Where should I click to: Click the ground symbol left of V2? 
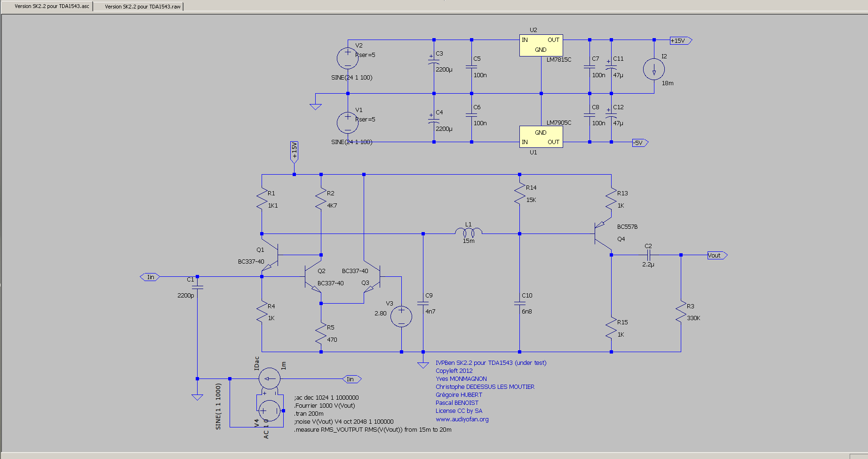(316, 106)
